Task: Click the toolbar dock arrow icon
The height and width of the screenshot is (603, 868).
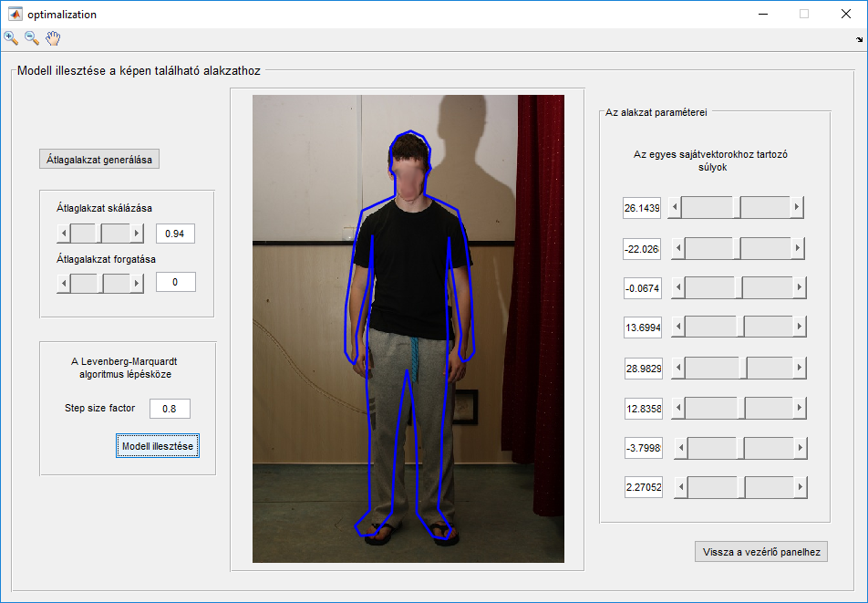Action: click(859, 39)
